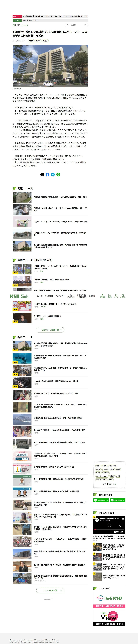Open アナウンサー in the navigation bar
The image size is (138, 644).
click(60, 296)
